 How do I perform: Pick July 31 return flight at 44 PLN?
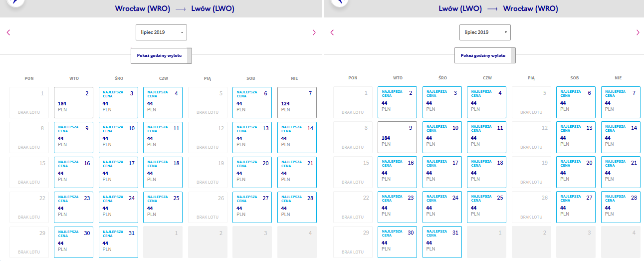[442, 242]
